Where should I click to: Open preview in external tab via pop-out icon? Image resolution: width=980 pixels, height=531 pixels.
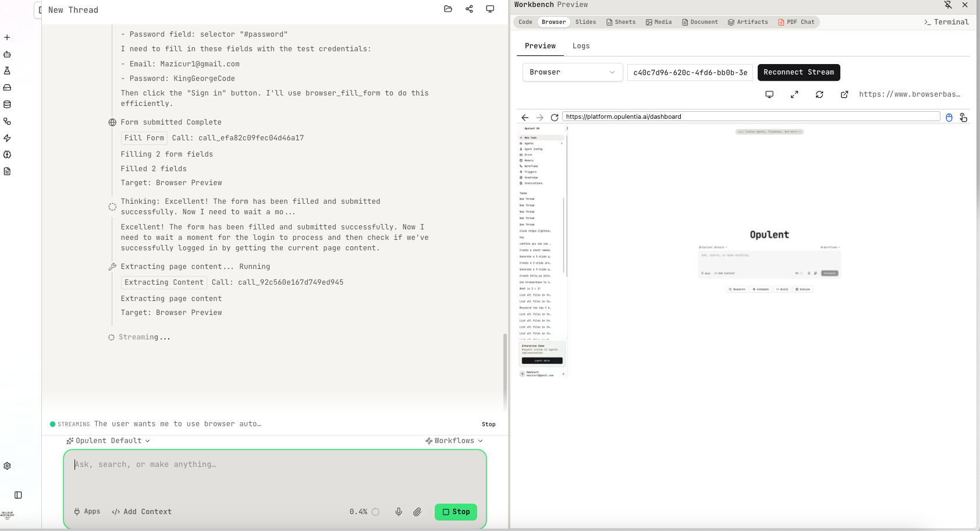[844, 94]
